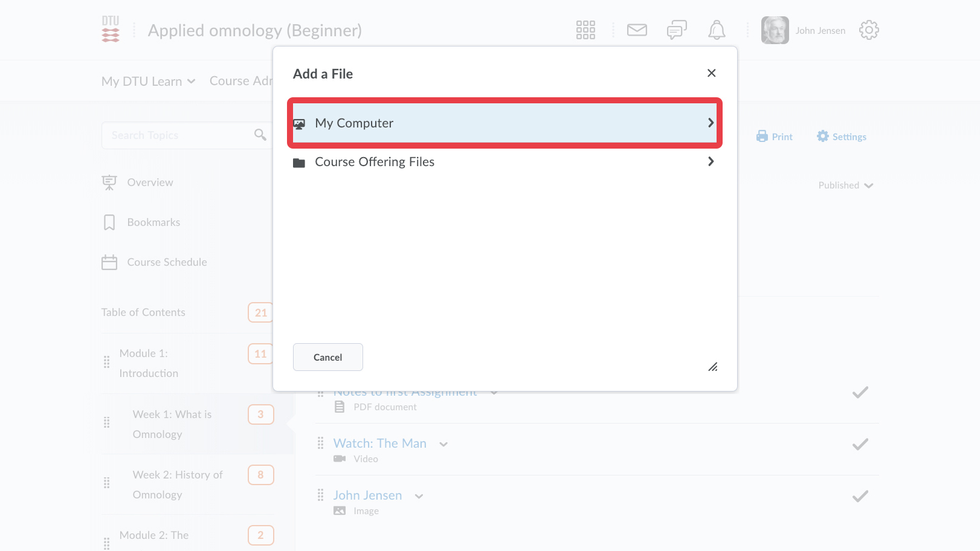The width and height of the screenshot is (980, 551).
Task: Toggle completion checkmark for Notes to first Assignment
Action: (x=860, y=392)
